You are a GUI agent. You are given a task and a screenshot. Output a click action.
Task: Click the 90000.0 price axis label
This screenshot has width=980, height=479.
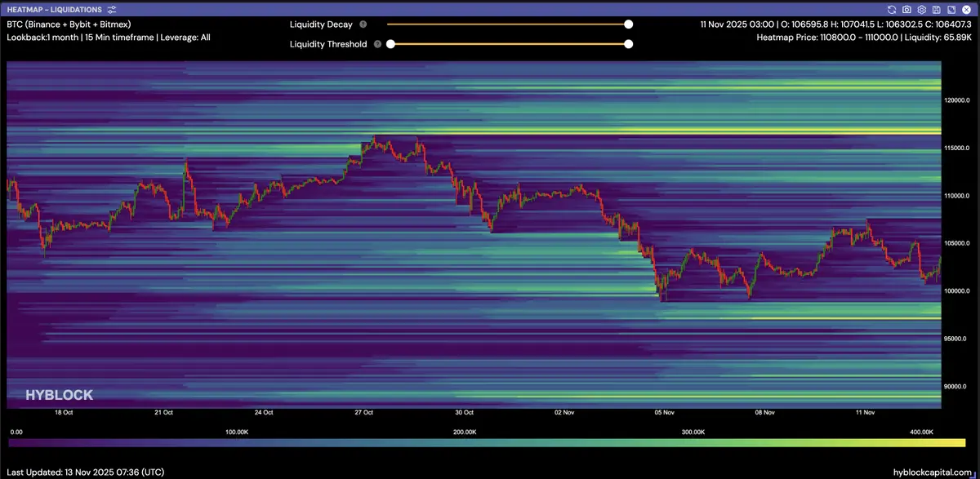tap(957, 386)
